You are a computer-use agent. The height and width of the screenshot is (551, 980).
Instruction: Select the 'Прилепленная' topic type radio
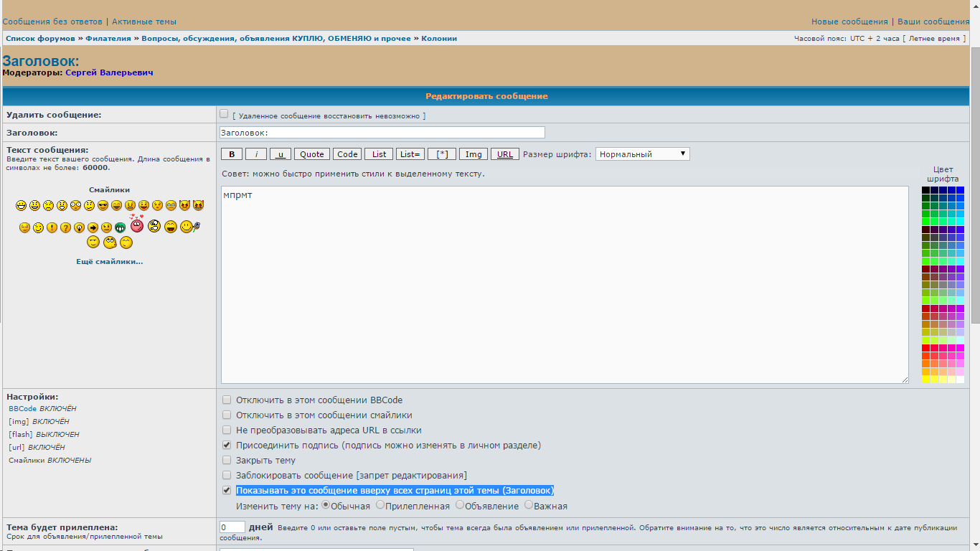[380, 505]
